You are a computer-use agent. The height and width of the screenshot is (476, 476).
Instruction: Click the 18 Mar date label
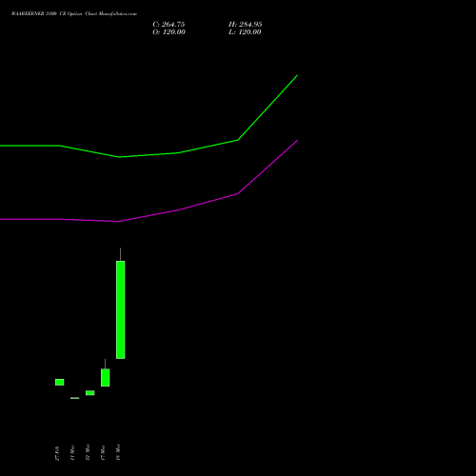click(118, 452)
